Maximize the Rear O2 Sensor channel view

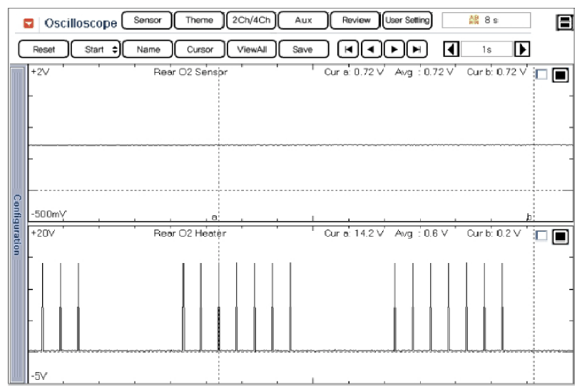click(559, 76)
